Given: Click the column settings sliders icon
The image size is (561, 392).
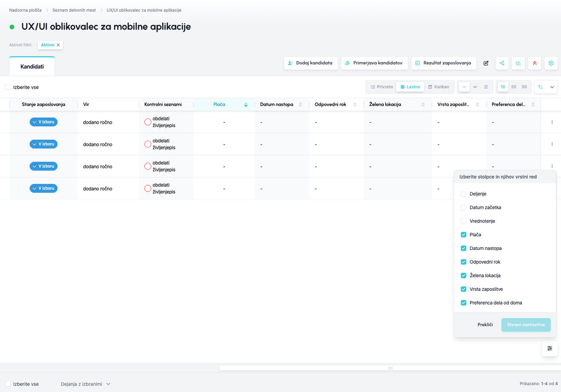Looking at the screenshot, I should click(x=550, y=349).
